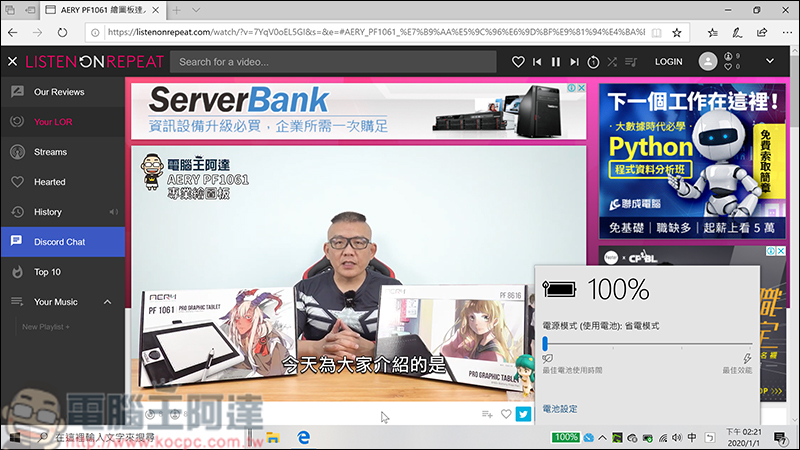Image resolution: width=800 pixels, height=450 pixels.
Task: Click the speaker icon beside History
Action: pyautogui.click(x=113, y=212)
